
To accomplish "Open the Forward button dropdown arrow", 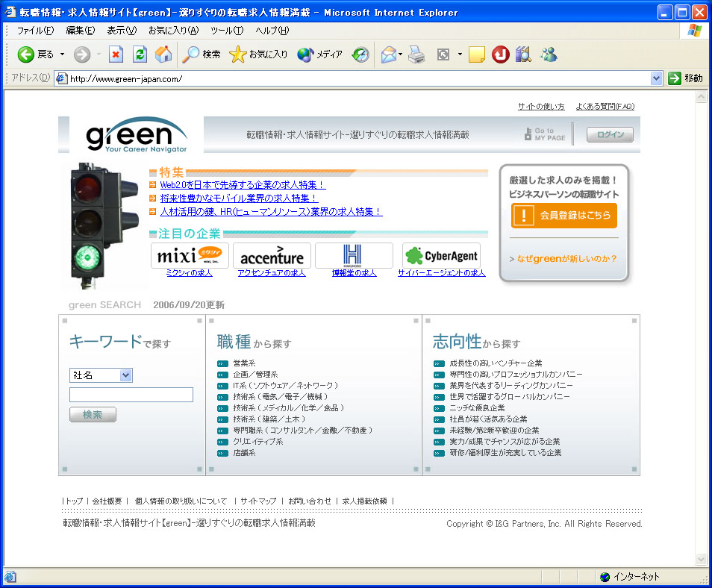I will tap(99, 54).
